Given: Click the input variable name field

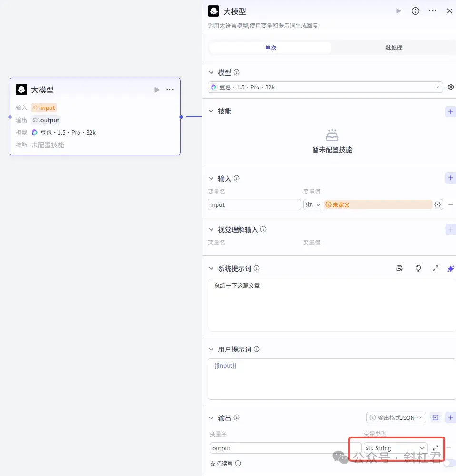Looking at the screenshot, I should click(254, 204).
